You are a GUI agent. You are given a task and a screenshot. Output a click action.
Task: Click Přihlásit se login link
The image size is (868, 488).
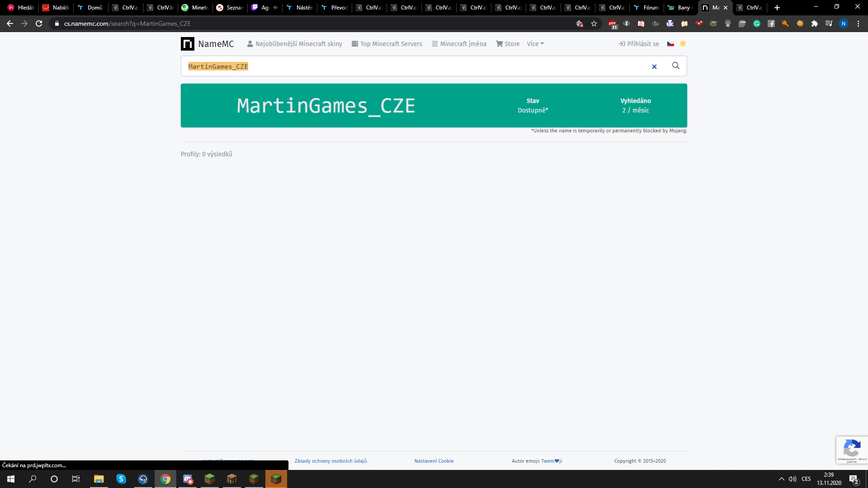639,44
